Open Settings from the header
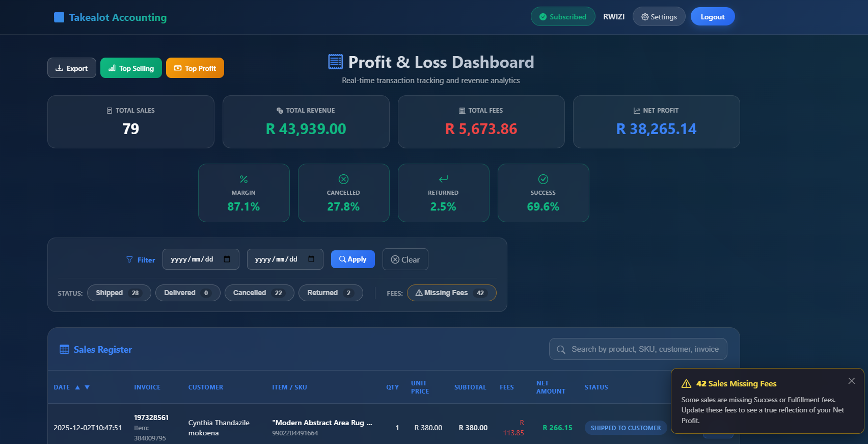 coord(659,17)
